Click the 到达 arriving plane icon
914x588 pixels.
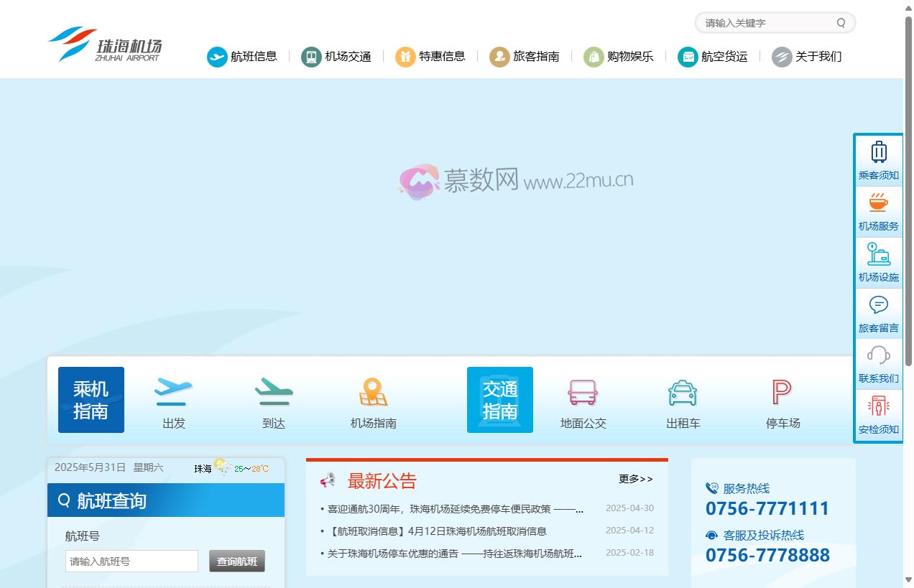pyautogui.click(x=273, y=391)
